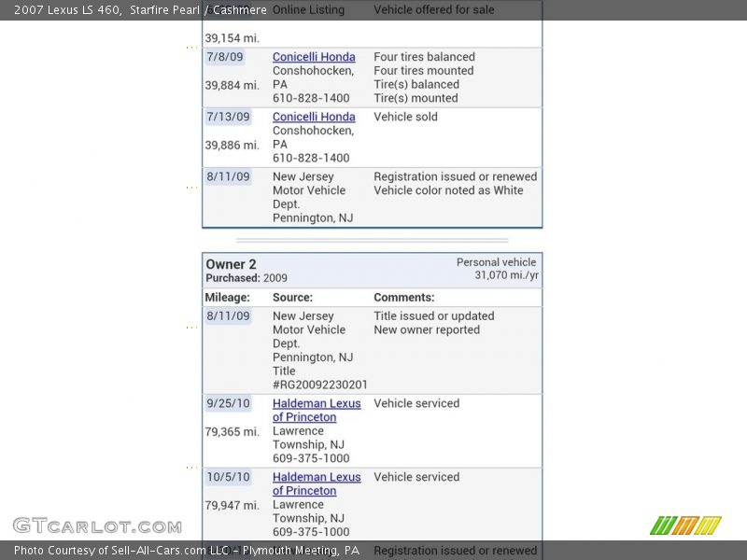Click 'Vehicle serviced' in the 9/25/10 row
Viewport: 747px width, 560px height.
tap(416, 403)
